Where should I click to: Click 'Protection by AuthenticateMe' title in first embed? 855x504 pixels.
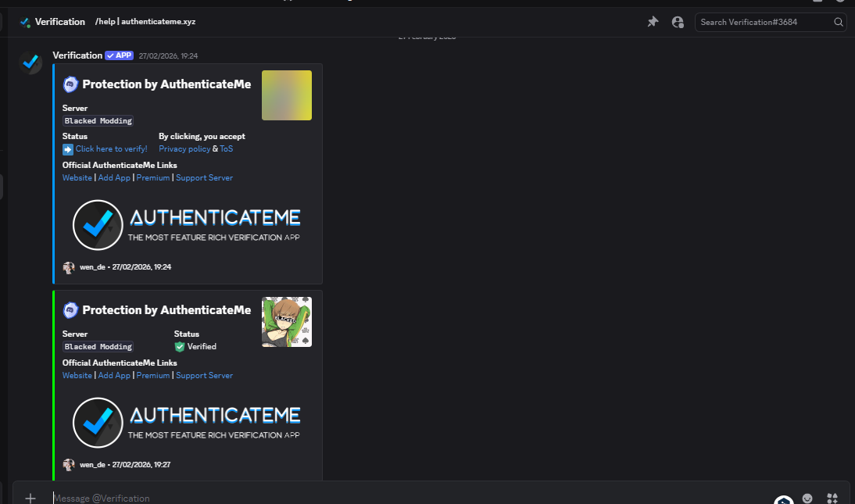tap(166, 84)
